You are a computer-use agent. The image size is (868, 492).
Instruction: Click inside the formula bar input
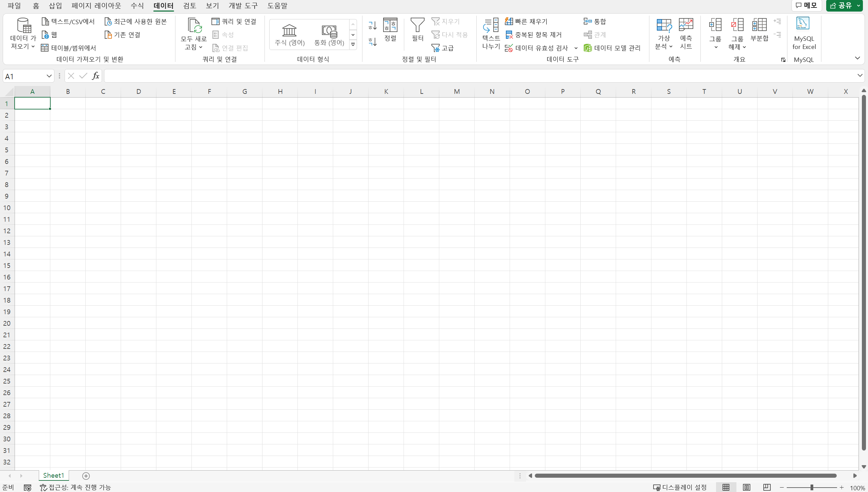pyautogui.click(x=479, y=76)
